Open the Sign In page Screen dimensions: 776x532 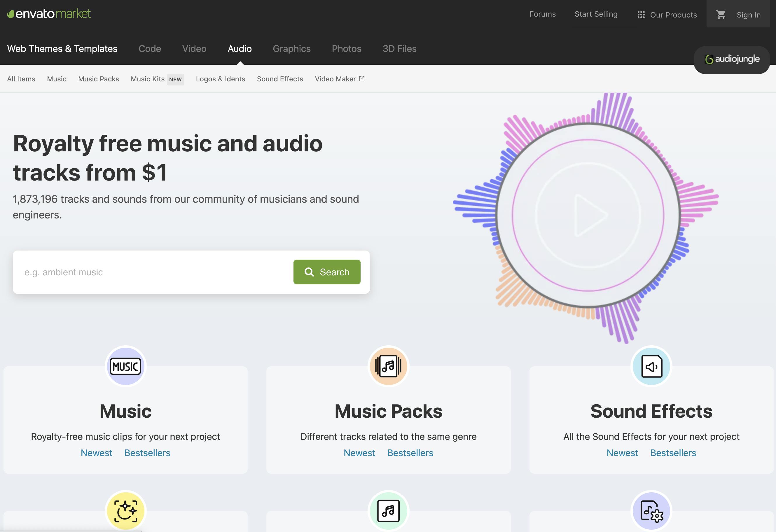[749, 15]
